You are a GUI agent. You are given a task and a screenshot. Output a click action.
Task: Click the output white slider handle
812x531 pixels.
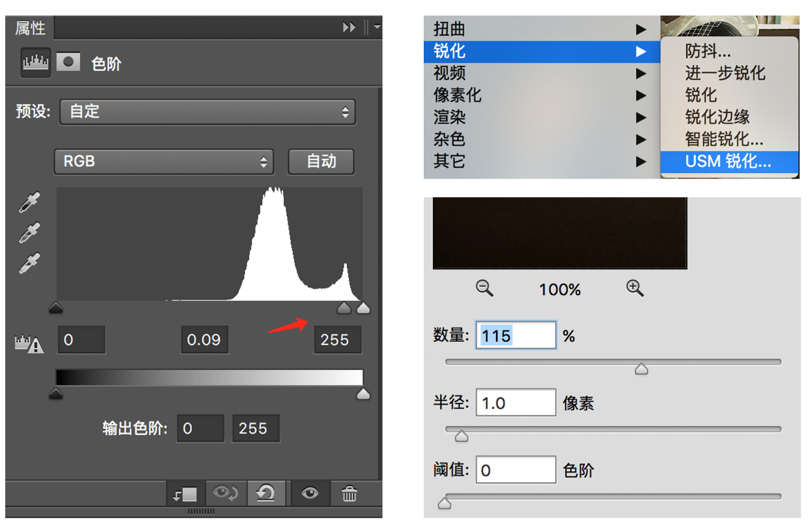363,394
